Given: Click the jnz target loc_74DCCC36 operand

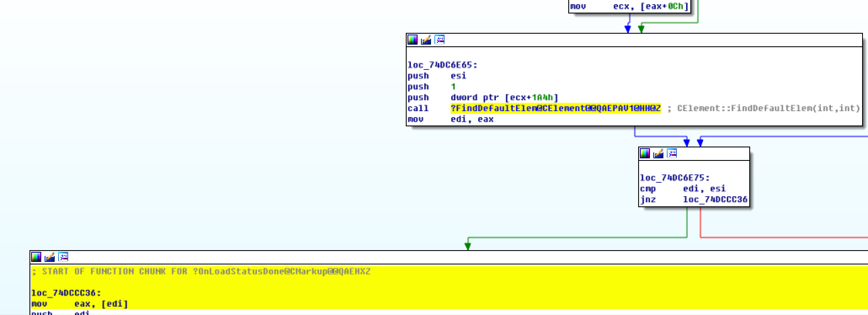Looking at the screenshot, I should point(715,199).
